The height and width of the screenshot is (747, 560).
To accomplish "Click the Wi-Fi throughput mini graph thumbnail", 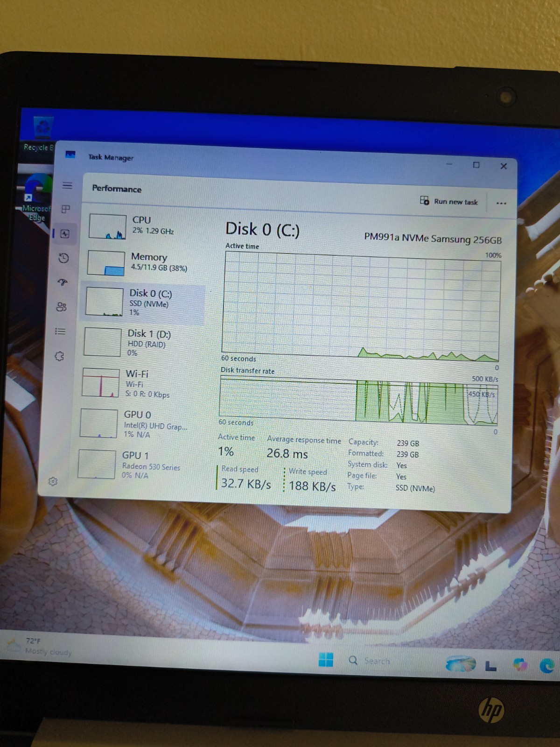I will [100, 383].
